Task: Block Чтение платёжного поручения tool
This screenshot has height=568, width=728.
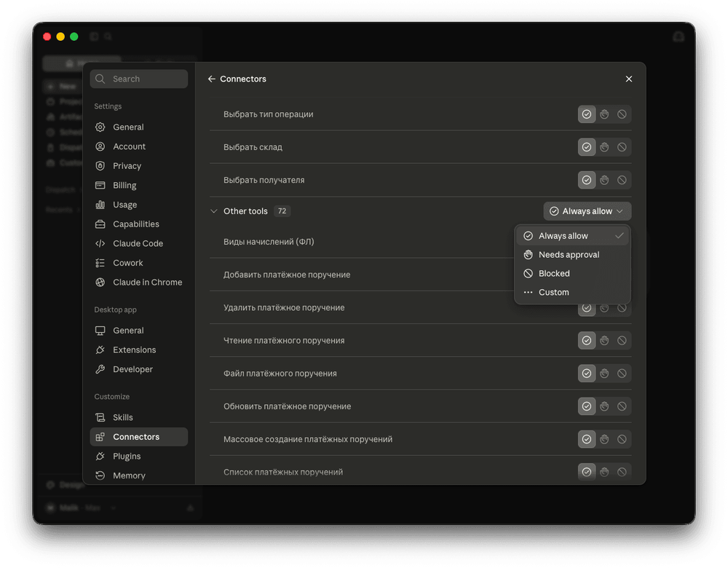Action: pyautogui.click(x=622, y=340)
